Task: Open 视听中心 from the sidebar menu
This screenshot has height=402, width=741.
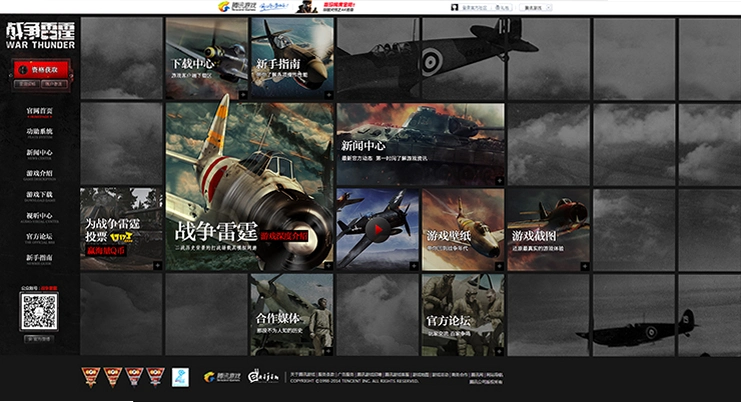Action: 40,217
